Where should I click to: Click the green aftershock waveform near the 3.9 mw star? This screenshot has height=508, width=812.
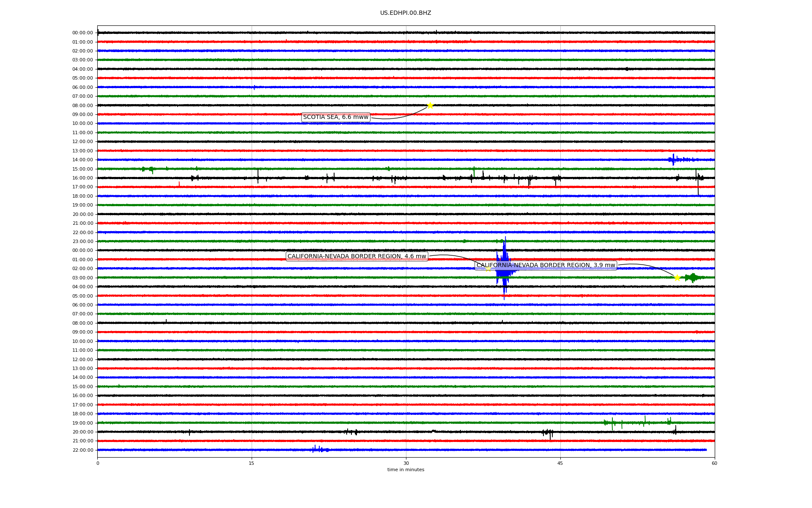[694, 278]
